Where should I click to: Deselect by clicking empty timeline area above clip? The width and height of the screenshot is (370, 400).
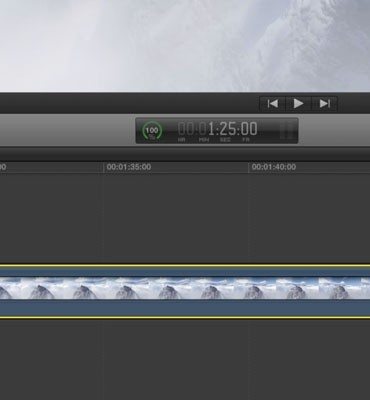(185, 218)
